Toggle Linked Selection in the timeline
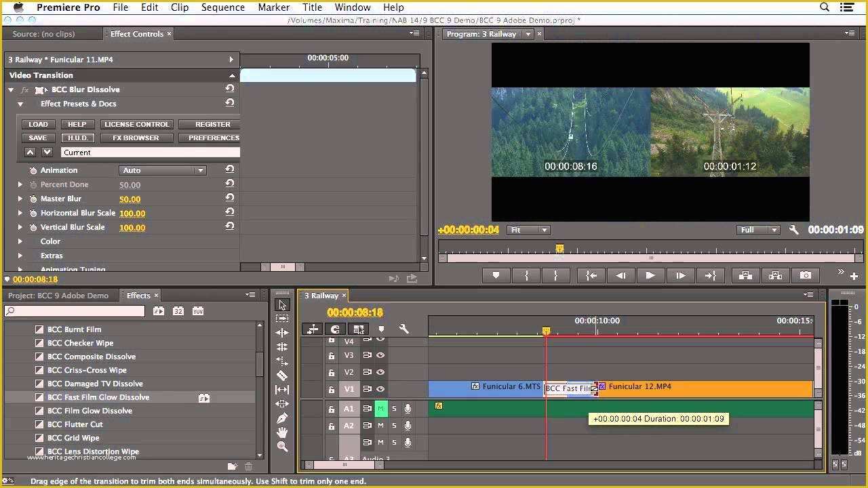Viewport: 868px width, 488px height. [358, 329]
